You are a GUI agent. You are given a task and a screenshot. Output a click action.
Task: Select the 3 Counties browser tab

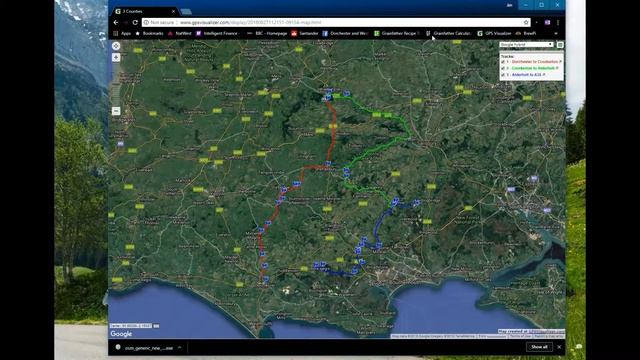145,11
